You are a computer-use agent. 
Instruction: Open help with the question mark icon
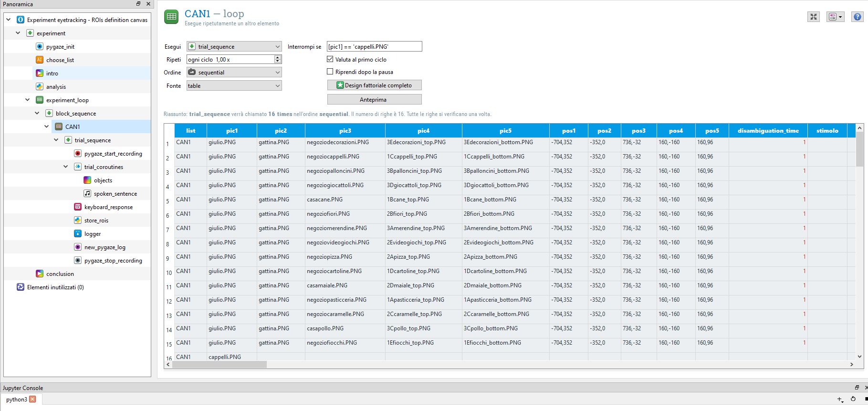[x=858, y=17]
